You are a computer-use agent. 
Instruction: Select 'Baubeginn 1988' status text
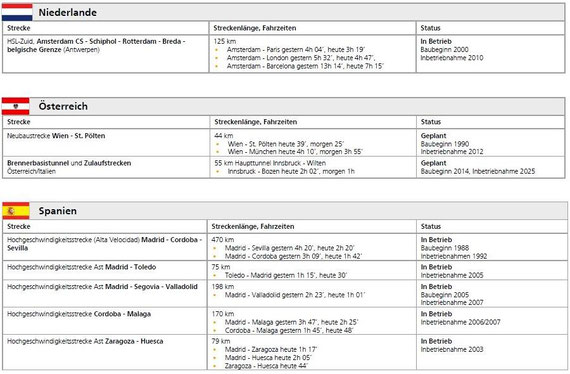(445, 248)
